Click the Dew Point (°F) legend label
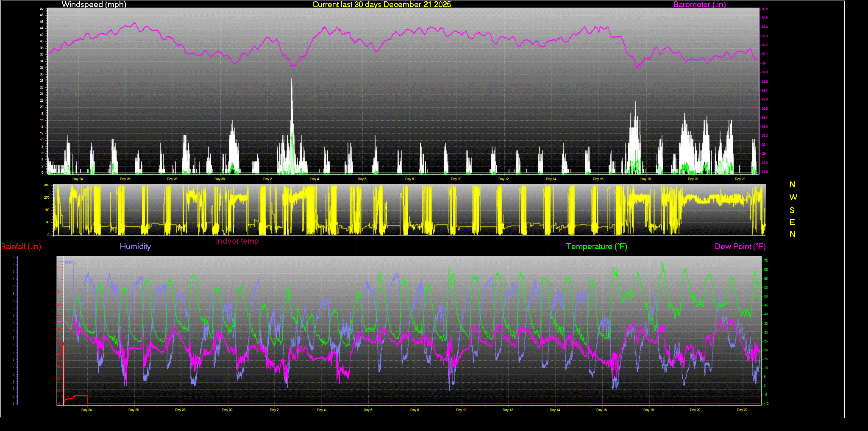This screenshot has width=868, height=431. (740, 247)
